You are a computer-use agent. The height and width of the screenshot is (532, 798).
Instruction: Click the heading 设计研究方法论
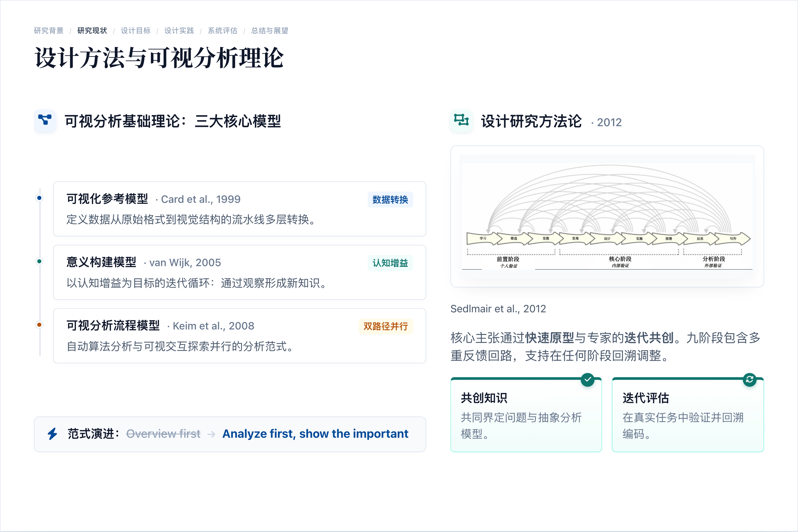pyautogui.click(x=531, y=121)
